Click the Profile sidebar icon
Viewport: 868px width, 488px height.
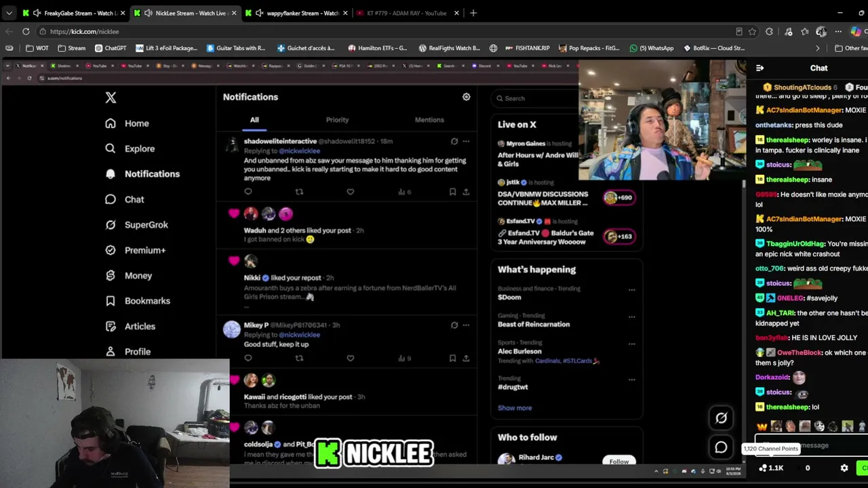coord(111,352)
